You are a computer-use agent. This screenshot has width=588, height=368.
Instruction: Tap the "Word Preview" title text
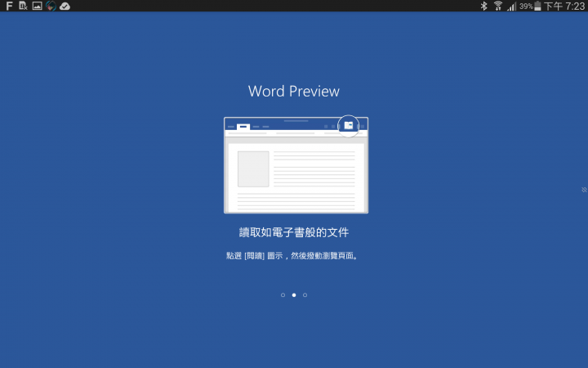(x=294, y=92)
